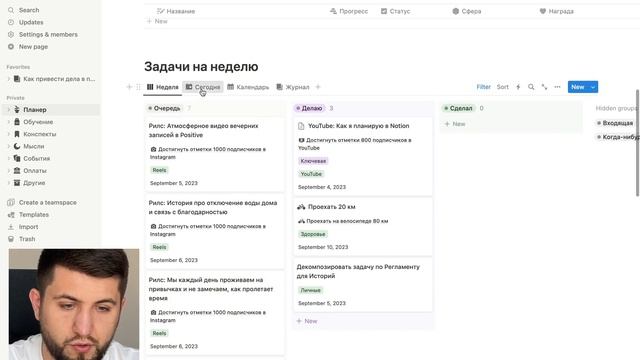Click the green YouTube tag

[x=311, y=174]
